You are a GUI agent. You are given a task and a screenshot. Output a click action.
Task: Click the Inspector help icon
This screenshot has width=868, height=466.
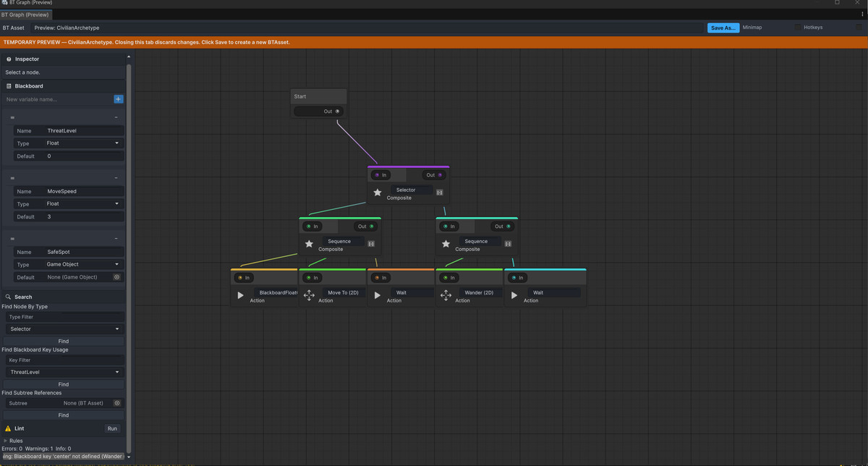point(9,59)
